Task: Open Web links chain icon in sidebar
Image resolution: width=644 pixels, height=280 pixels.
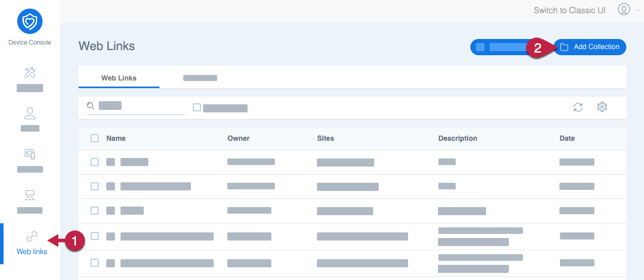Action: point(31,236)
